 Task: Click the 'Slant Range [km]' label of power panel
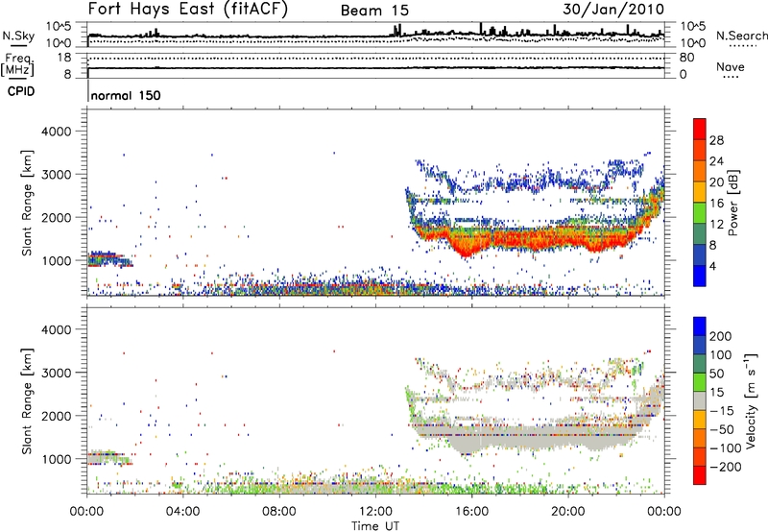(x=27, y=203)
